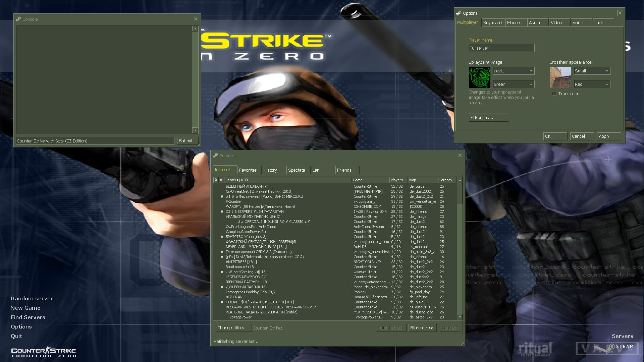Open the crosshair color Red dropdown
Image resolution: width=644 pixels, height=362 pixels.
point(592,84)
